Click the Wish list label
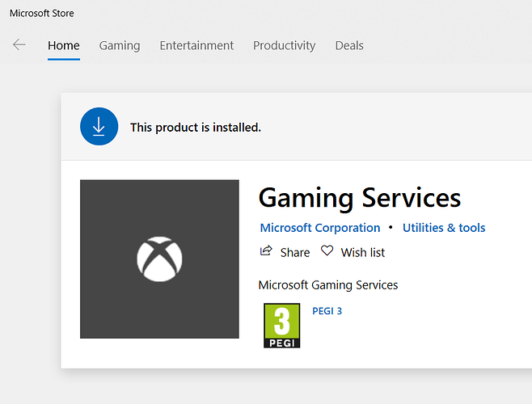 click(363, 252)
